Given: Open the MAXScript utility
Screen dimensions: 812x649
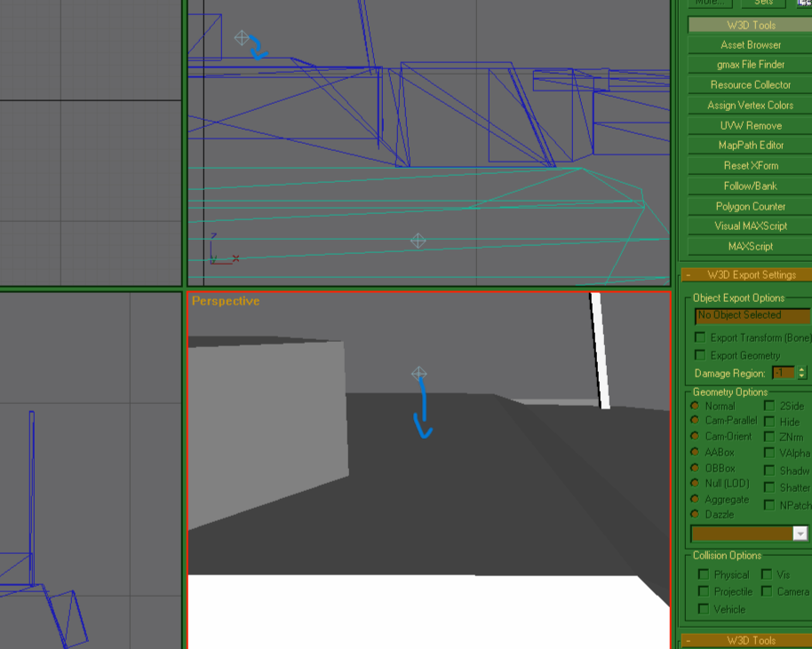Looking at the screenshot, I should 749,246.
